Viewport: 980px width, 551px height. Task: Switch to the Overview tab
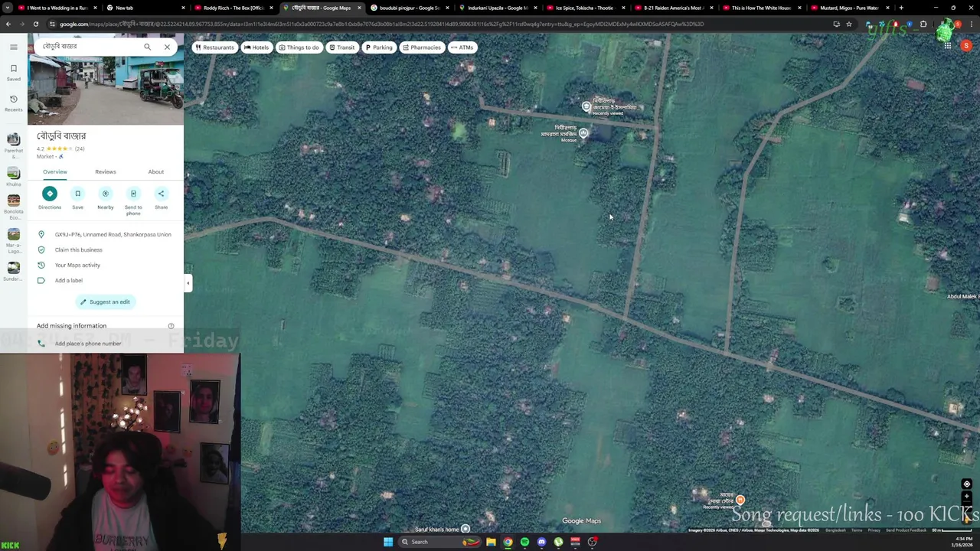point(55,171)
